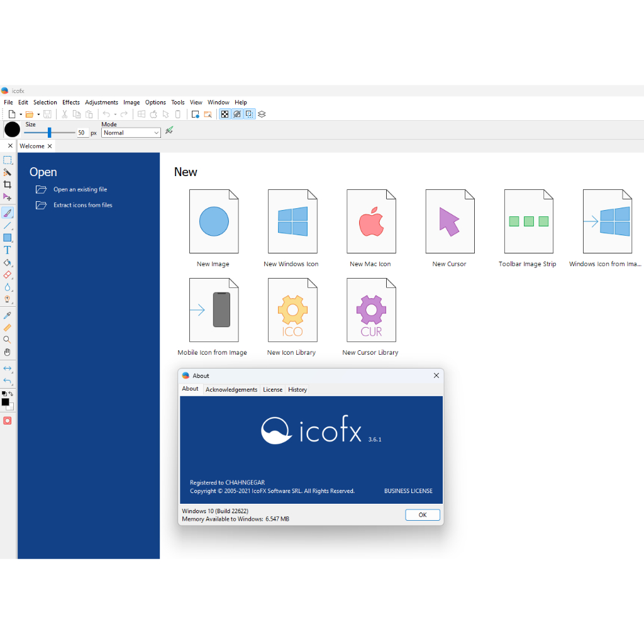Click the brush Size slider handle
This screenshot has height=644, width=644.
tap(50, 133)
